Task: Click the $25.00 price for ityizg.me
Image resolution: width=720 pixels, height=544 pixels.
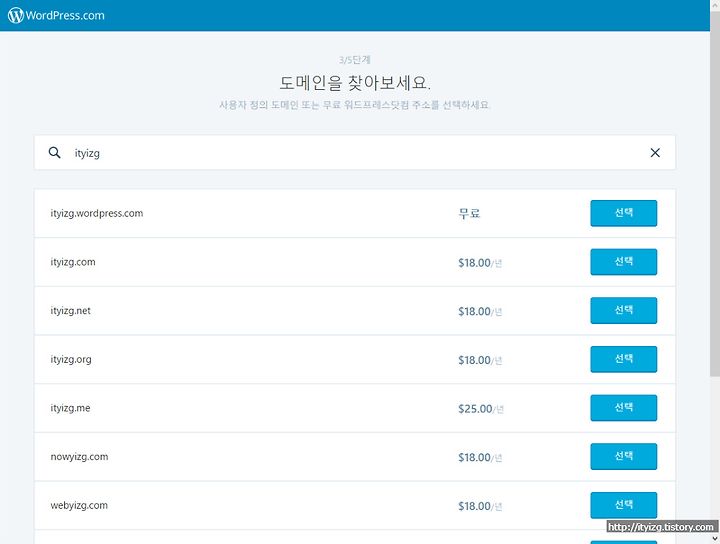Action: [x=480, y=409]
